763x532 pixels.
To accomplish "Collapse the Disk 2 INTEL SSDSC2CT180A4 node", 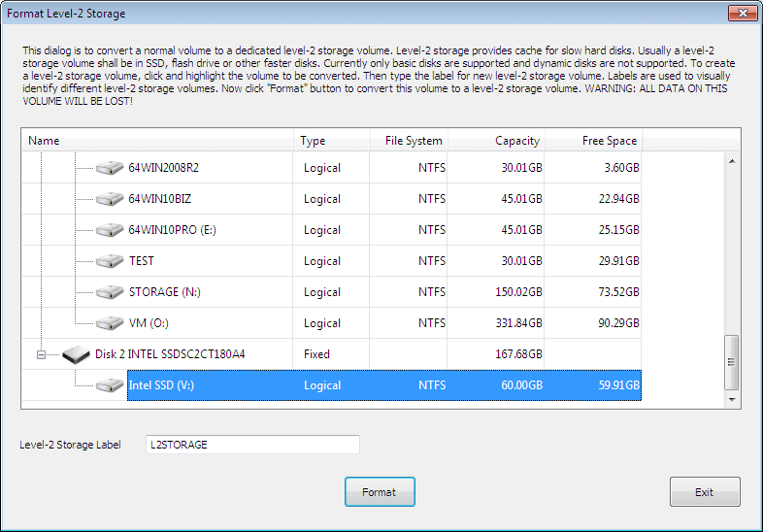I will tap(42, 355).
